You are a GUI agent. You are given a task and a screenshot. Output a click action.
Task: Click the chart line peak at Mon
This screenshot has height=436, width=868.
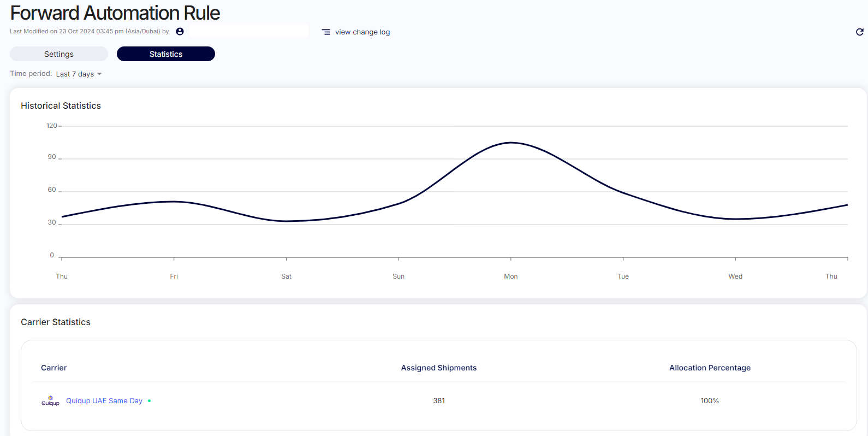tap(511, 143)
